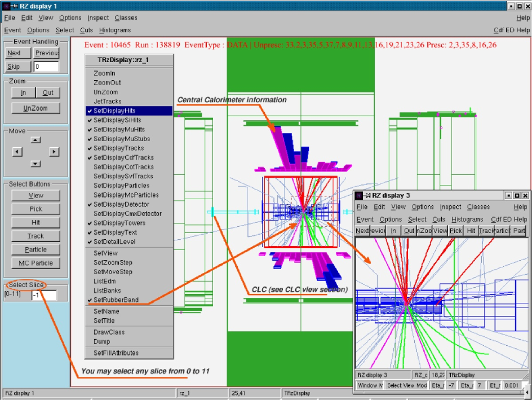The image size is (532, 400).
Task: Click Hit button in RZ display 3 toolbar
Action: click(x=471, y=231)
